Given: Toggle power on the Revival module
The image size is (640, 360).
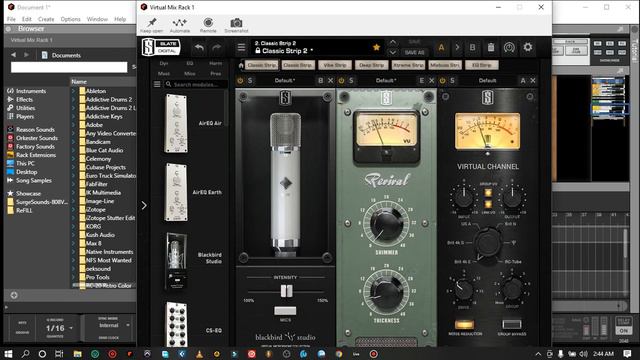Looking at the screenshot, I should tap(341, 81).
